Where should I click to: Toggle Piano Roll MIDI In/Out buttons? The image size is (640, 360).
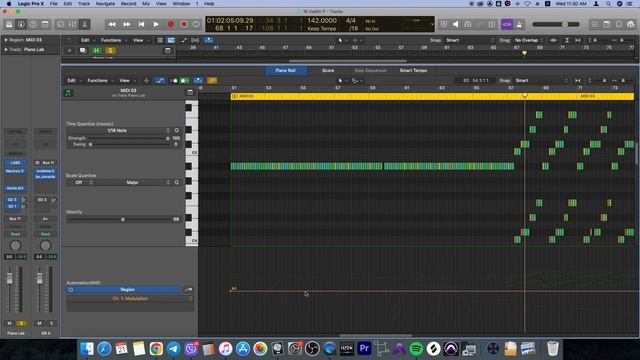180,80
